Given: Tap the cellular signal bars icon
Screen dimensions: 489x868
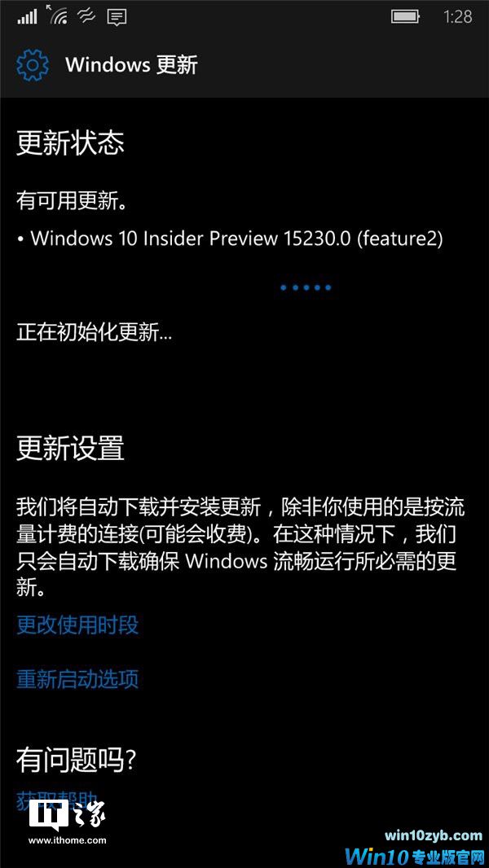Looking at the screenshot, I should coord(27,16).
